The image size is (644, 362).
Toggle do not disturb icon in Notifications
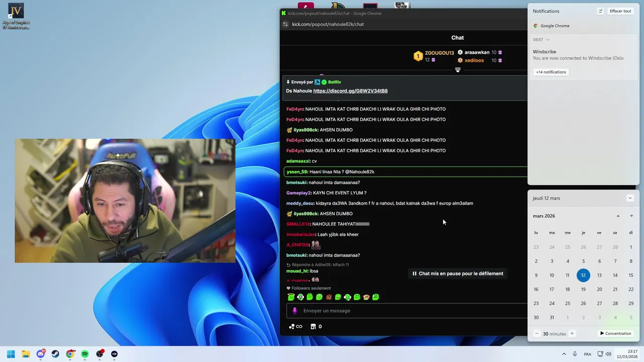pyautogui.click(x=600, y=11)
